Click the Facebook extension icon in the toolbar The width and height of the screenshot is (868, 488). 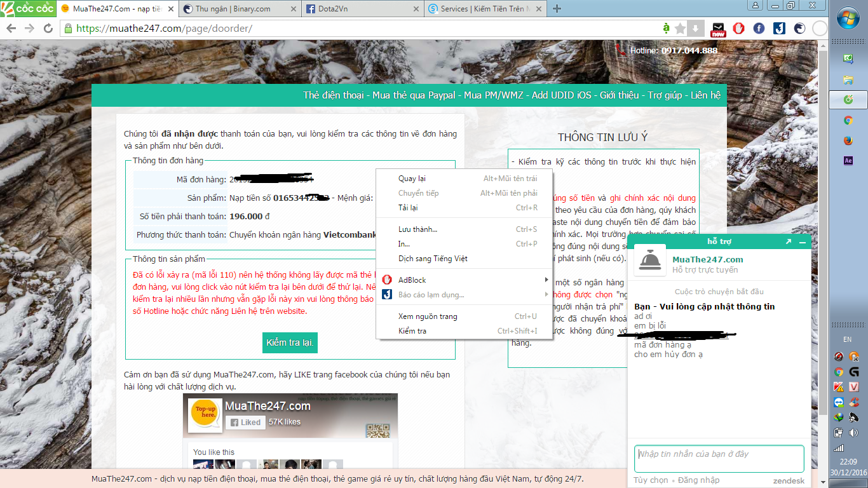[x=759, y=29]
